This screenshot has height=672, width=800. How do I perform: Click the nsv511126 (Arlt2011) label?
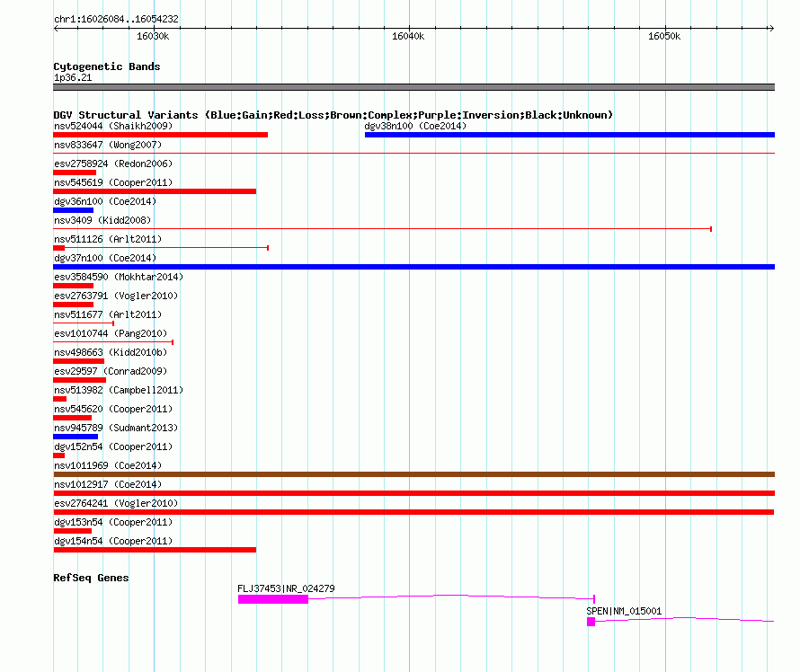coord(108,239)
